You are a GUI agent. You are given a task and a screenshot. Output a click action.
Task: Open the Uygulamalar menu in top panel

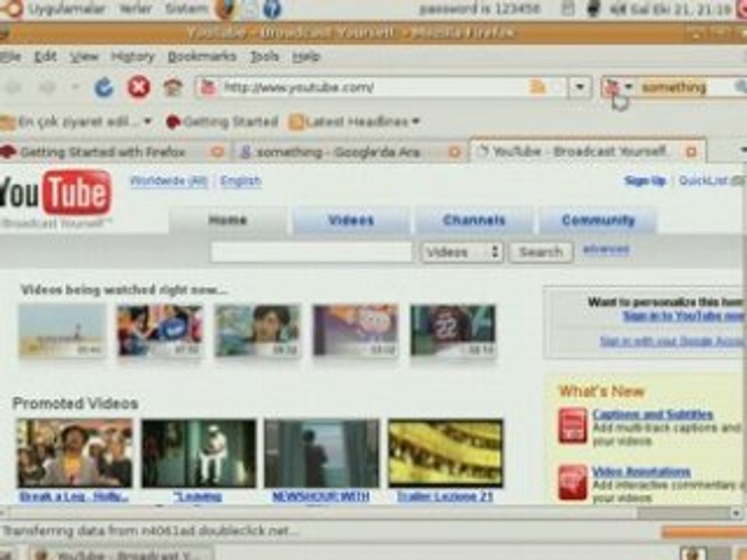click(67, 8)
